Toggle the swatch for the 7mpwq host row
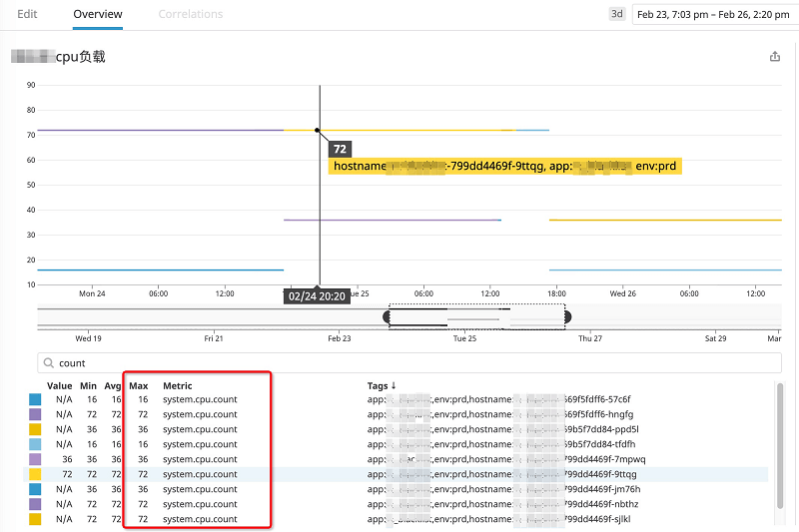 coord(35,459)
